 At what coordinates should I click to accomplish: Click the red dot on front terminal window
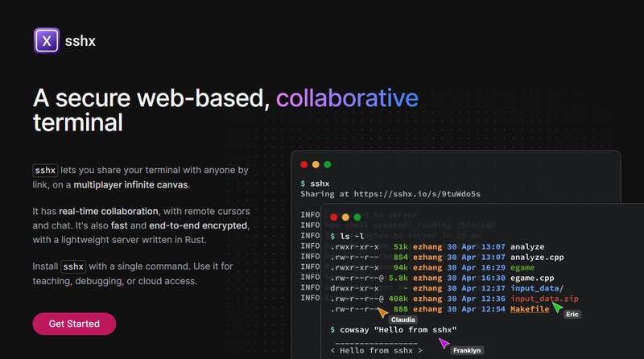334,217
